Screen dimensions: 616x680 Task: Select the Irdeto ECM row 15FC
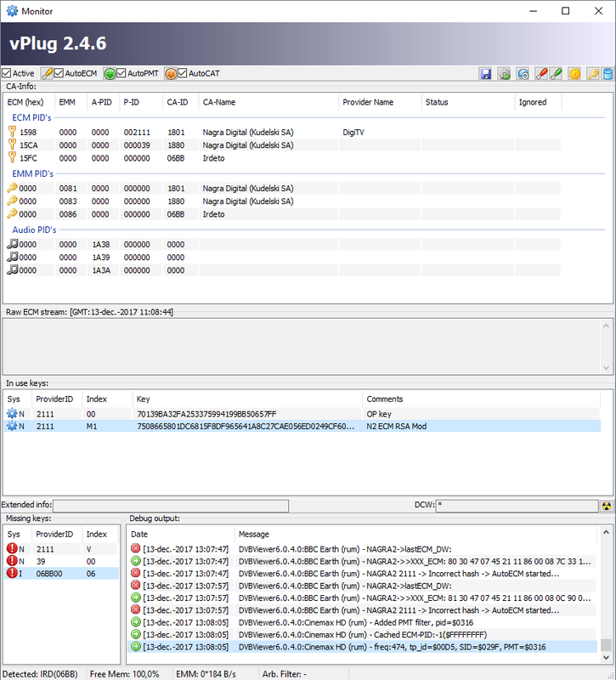pos(282,158)
